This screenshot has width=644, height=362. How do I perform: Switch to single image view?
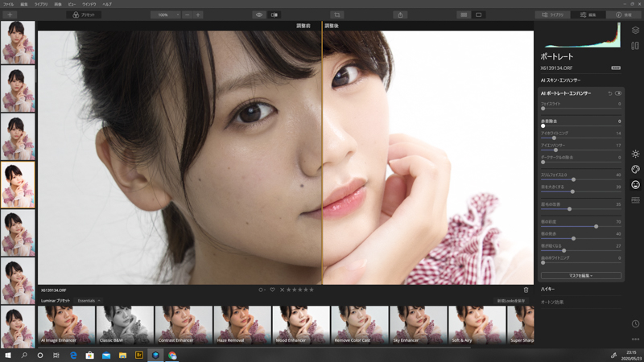click(478, 14)
